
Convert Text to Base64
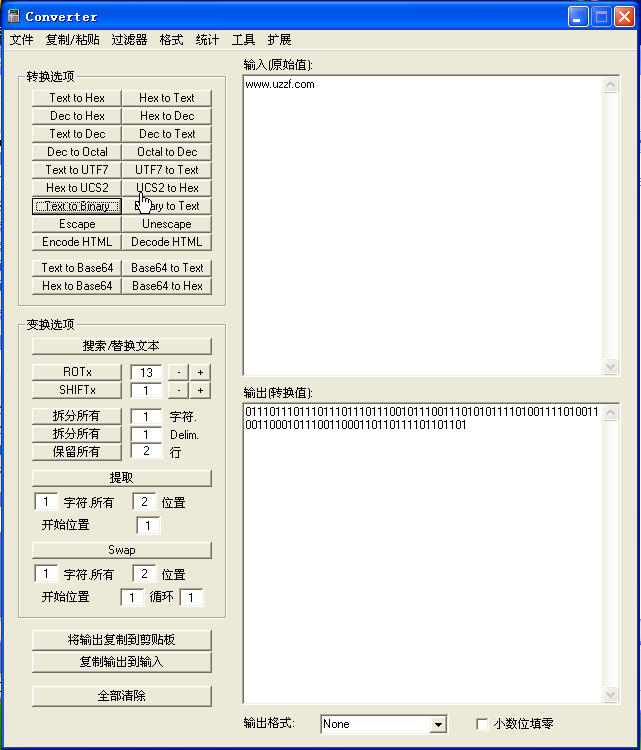[77, 268]
